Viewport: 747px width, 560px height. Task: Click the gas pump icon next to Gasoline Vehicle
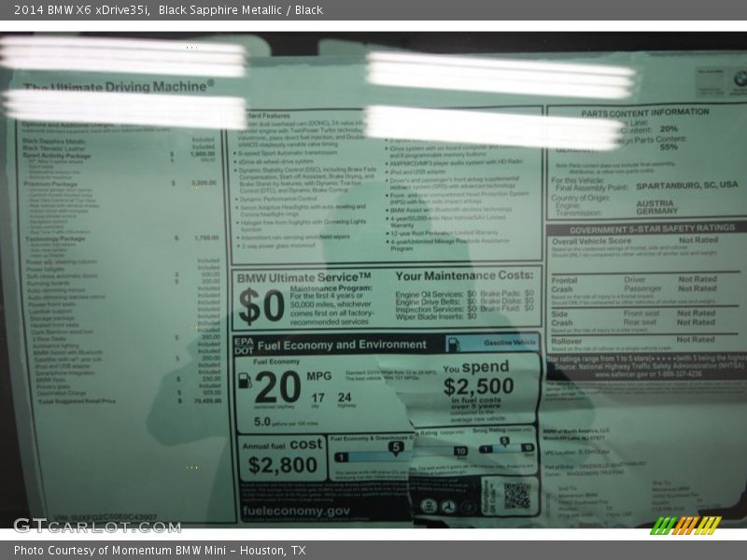(453, 344)
